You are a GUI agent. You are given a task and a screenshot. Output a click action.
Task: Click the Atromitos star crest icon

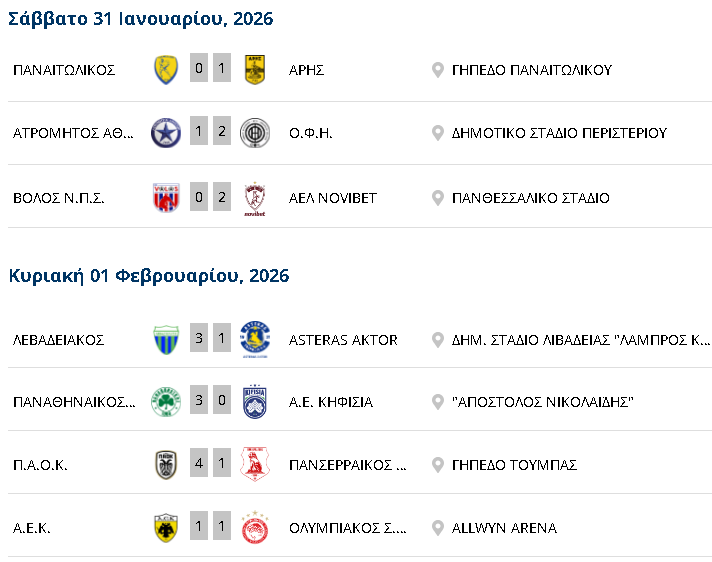[166, 133]
